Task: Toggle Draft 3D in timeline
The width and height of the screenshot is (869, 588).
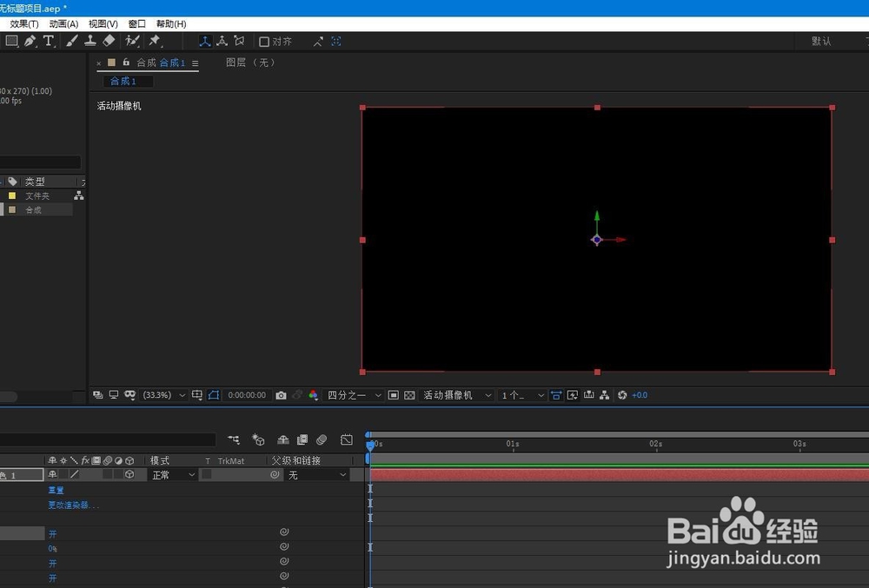Action: click(x=258, y=439)
